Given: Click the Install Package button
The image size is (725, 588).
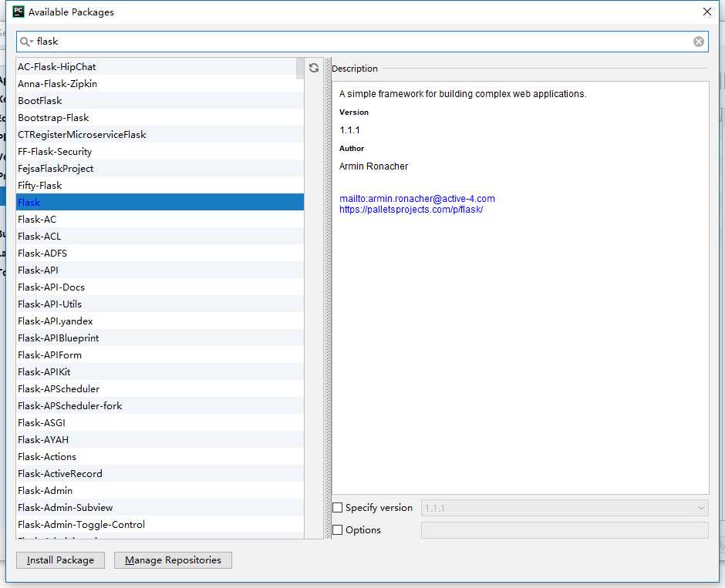Looking at the screenshot, I should click(x=61, y=560).
